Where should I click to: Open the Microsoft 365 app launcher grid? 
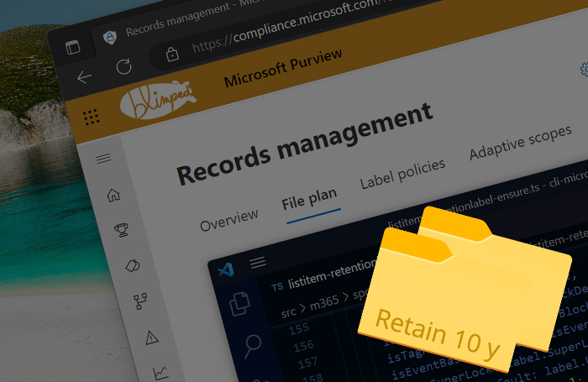[x=91, y=118]
